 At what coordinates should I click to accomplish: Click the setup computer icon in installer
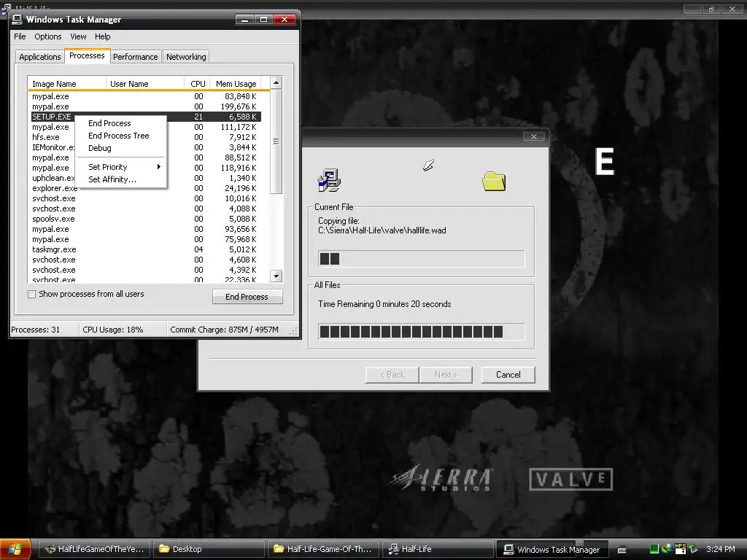(x=329, y=180)
